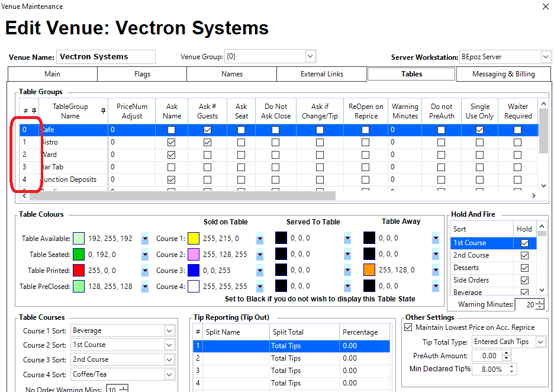This screenshot has height=392, width=554.
Task: Open the Course 4 Sold on Table colour arrow
Action: click(260, 287)
